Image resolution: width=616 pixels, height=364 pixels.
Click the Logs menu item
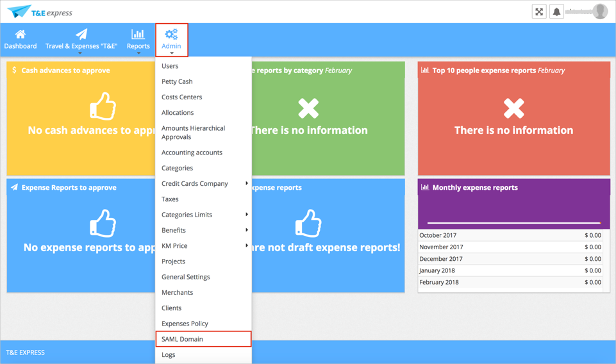pos(169,354)
